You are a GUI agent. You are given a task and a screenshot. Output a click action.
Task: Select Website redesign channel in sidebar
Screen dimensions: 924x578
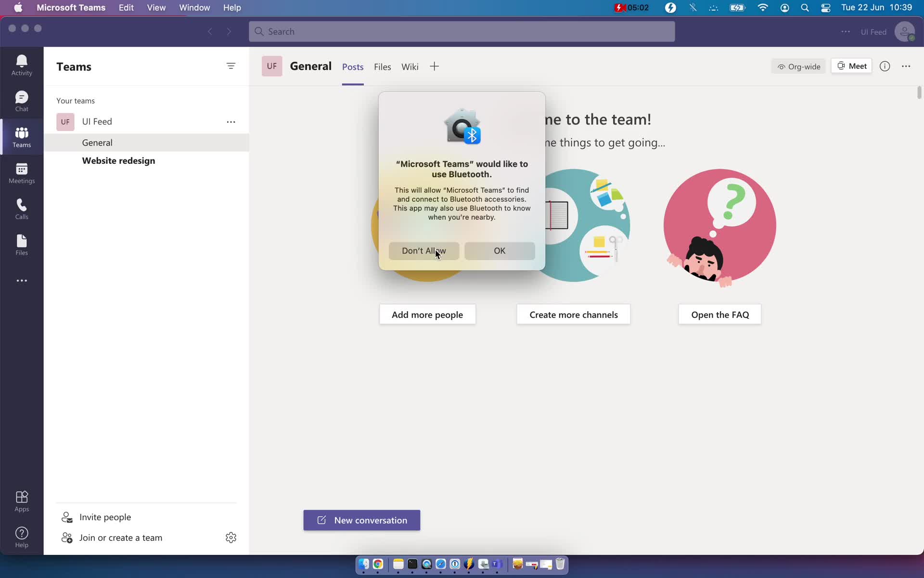pos(118,160)
